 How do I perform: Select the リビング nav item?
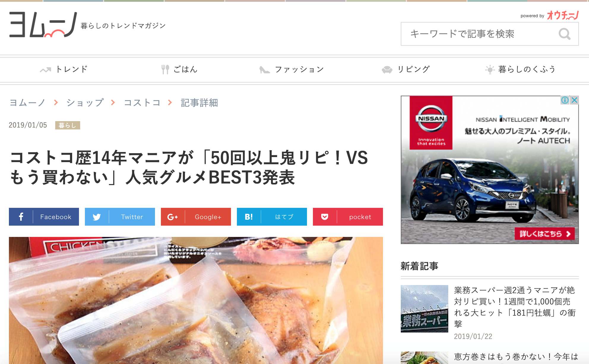(406, 69)
